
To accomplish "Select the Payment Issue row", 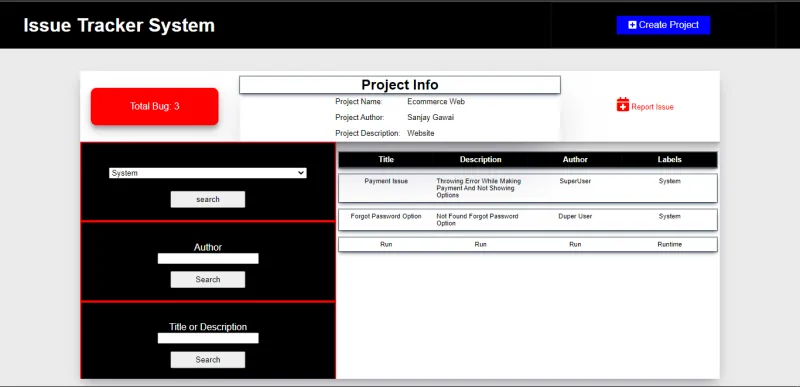I will coord(528,188).
